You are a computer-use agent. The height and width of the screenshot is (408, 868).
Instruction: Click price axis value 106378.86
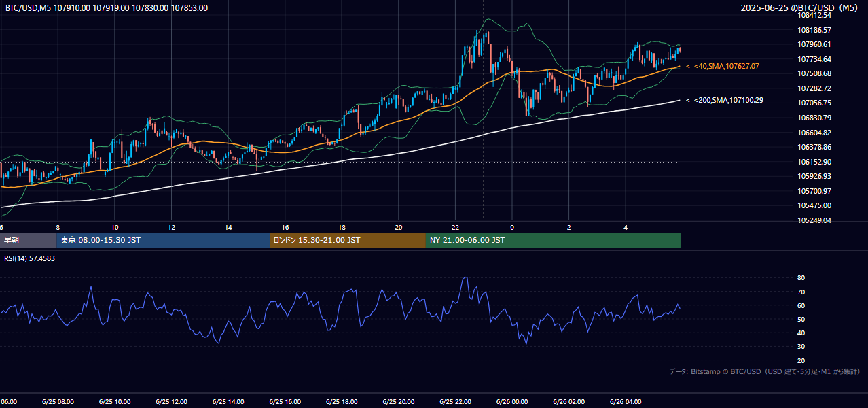point(814,147)
